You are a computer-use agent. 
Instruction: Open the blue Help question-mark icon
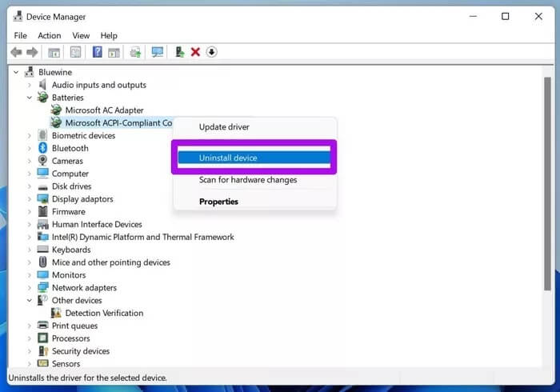(97, 52)
